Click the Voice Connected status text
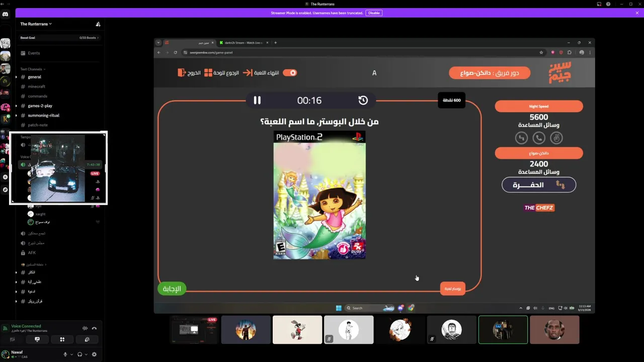Viewport: 644px width, 362px height. tap(26, 326)
